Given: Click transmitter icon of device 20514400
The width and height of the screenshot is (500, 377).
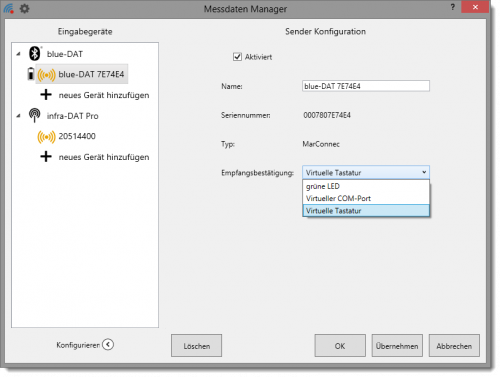Looking at the screenshot, I should tap(46, 137).
